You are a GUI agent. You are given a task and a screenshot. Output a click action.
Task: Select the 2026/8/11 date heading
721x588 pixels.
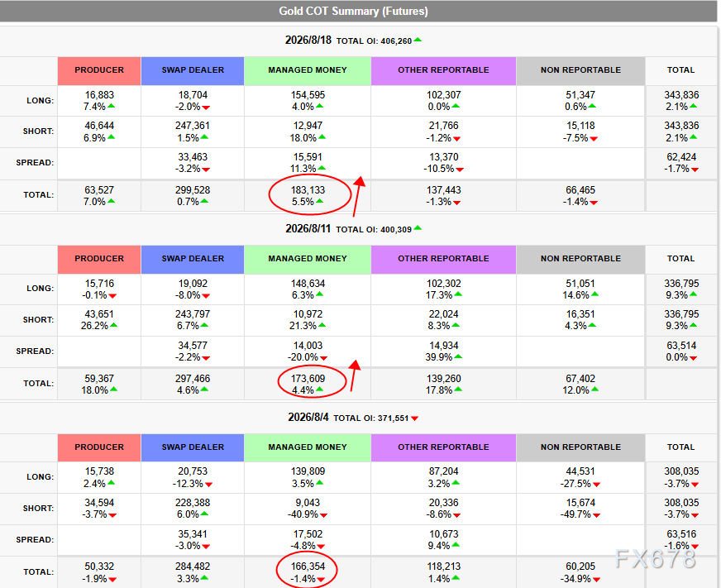(x=308, y=228)
